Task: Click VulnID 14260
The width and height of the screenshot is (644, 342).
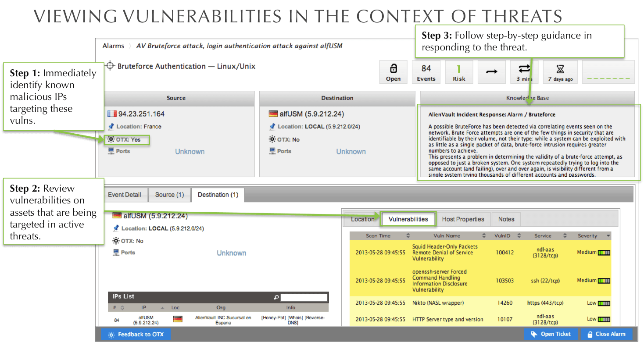Action: pos(504,303)
